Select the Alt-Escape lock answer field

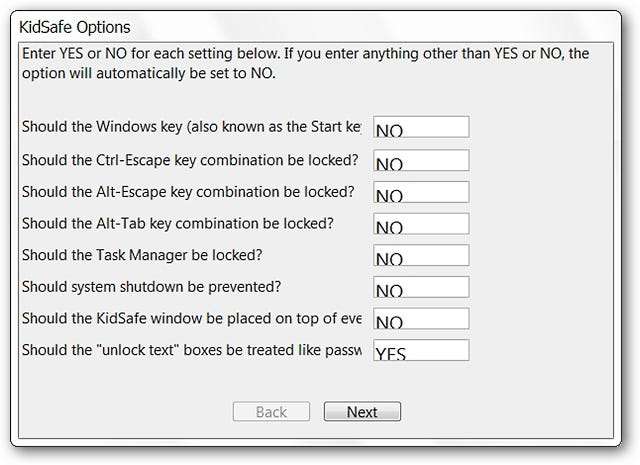coord(420,192)
